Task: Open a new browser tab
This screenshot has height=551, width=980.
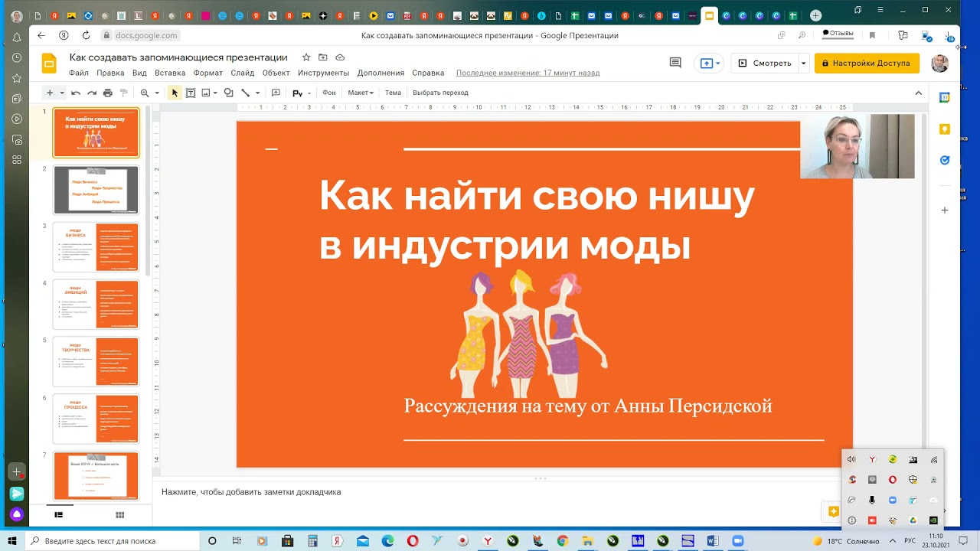Action: (816, 15)
